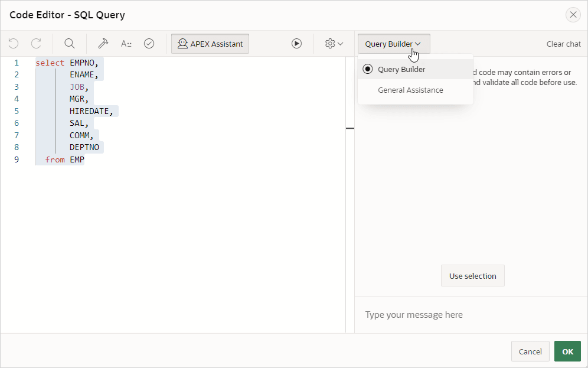Screen dimensions: 588x368
Task: Click JOB on line 3
Action: click(77, 87)
